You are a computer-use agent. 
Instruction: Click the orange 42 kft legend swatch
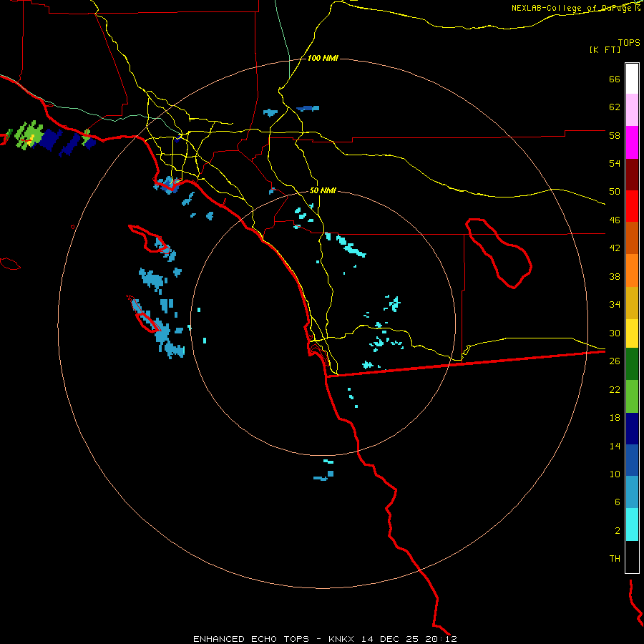(x=632, y=270)
